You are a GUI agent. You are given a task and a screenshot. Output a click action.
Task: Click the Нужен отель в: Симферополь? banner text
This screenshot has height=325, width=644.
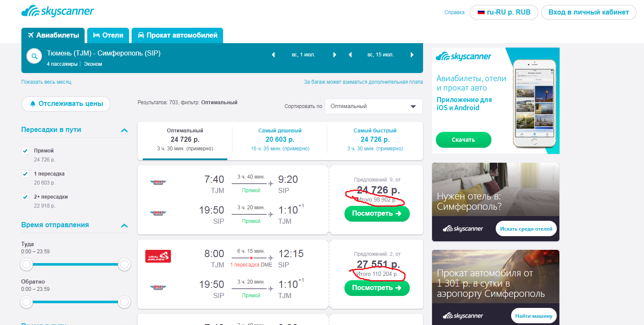coord(469,202)
